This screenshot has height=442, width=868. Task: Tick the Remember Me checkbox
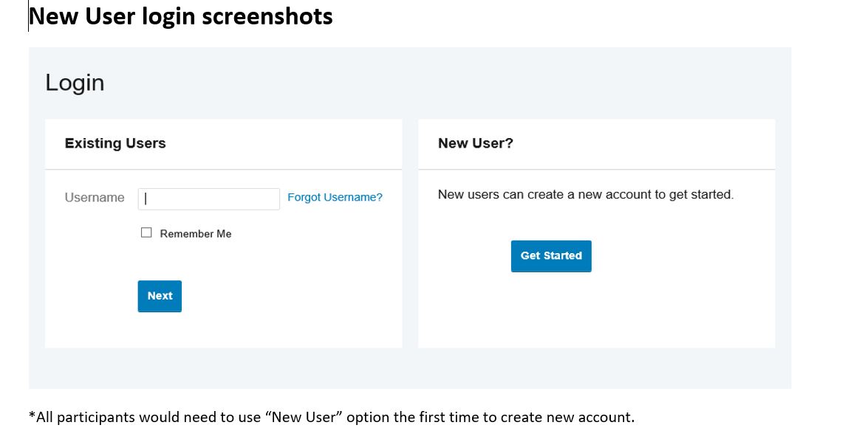[x=146, y=233]
